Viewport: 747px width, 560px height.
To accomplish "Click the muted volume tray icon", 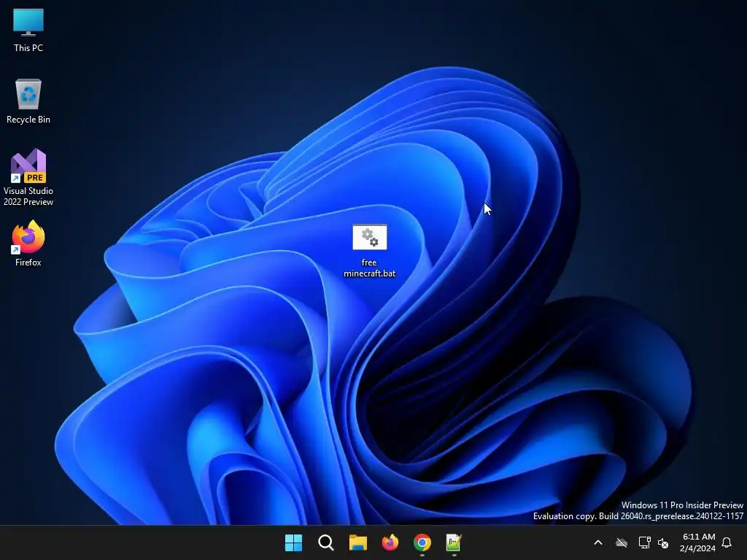I will point(662,542).
